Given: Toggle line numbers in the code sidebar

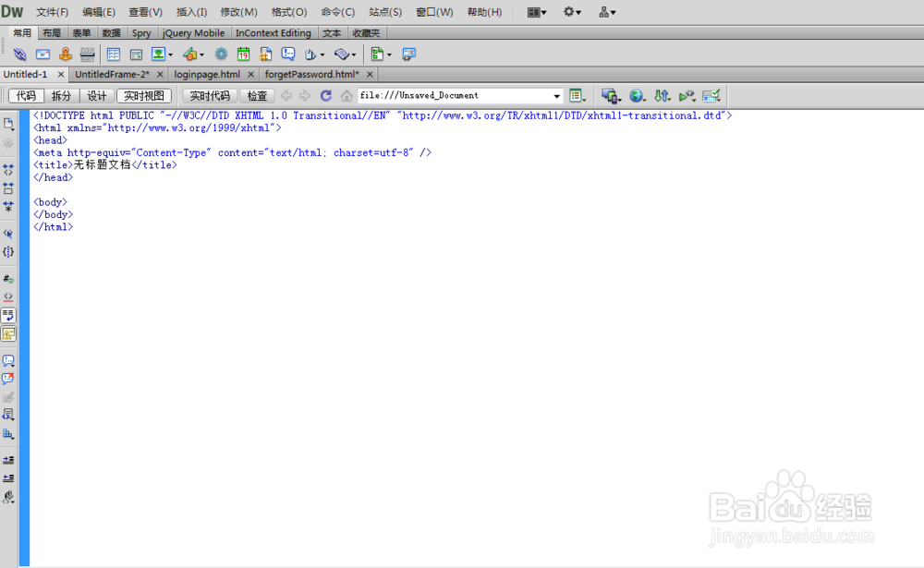Looking at the screenshot, I should pyautogui.click(x=8, y=279).
